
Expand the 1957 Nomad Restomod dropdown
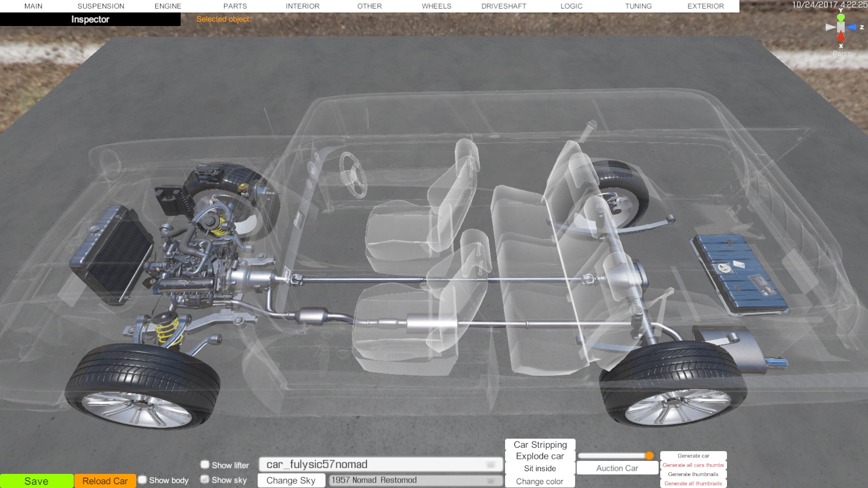coord(415,480)
